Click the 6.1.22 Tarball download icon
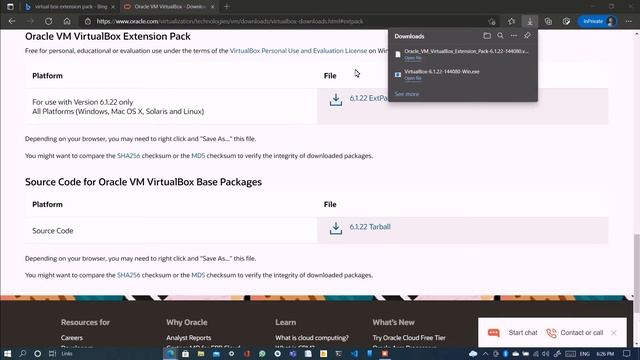 (x=336, y=228)
